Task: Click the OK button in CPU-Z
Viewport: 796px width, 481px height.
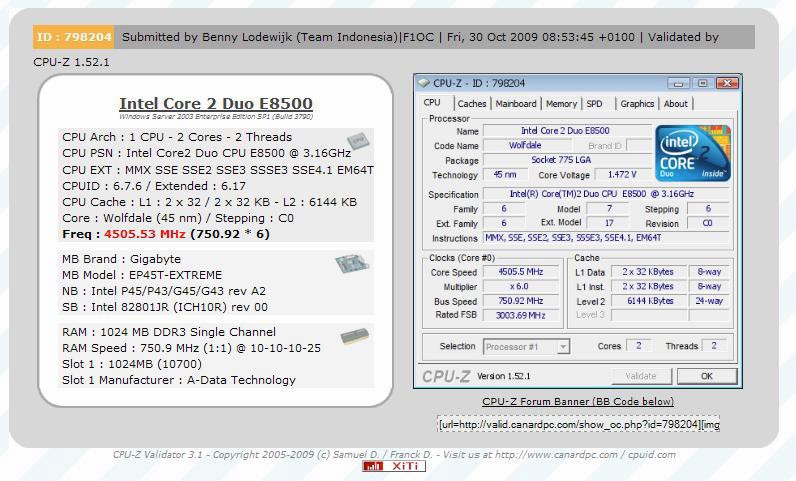Action: click(707, 376)
